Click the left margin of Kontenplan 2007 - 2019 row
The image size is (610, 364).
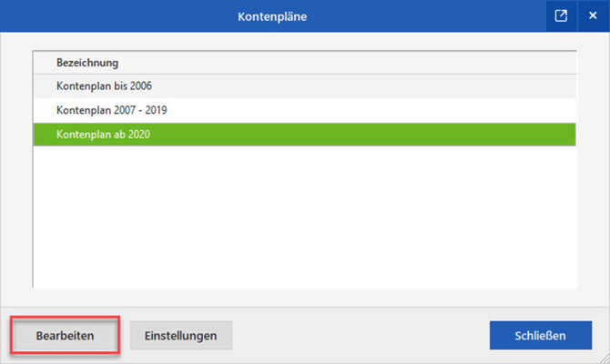coord(43,110)
